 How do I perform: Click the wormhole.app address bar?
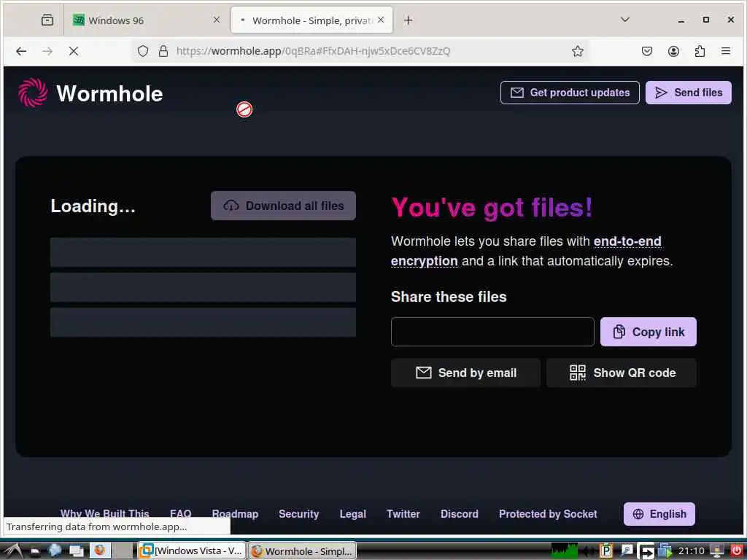[362, 51]
